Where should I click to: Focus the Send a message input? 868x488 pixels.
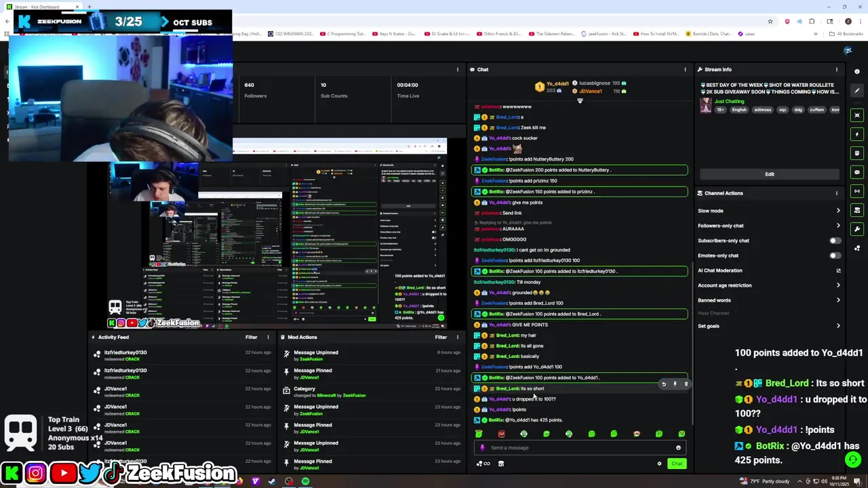(x=580, y=447)
